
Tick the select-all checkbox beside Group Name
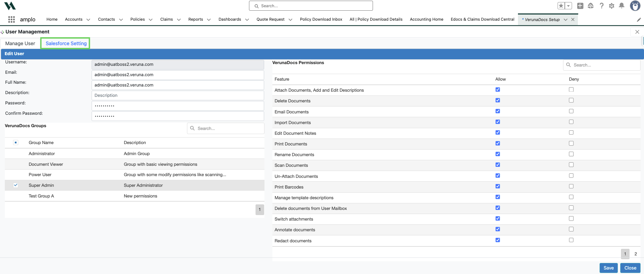[x=15, y=142]
